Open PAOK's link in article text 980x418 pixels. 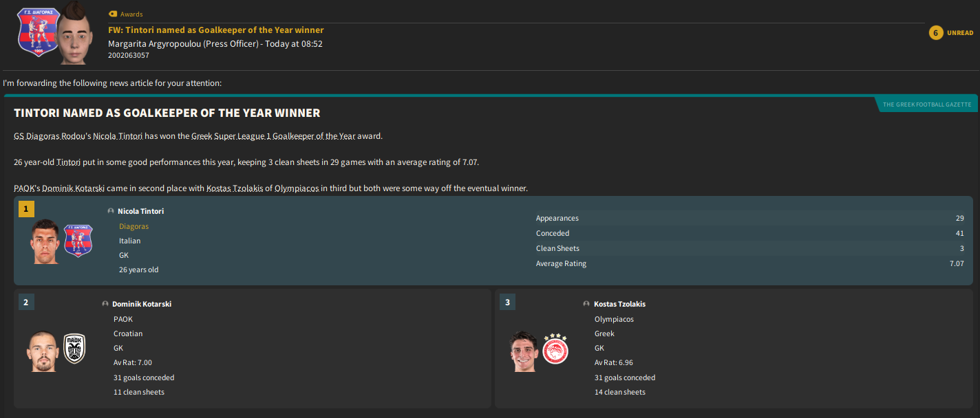pyautogui.click(x=26, y=188)
